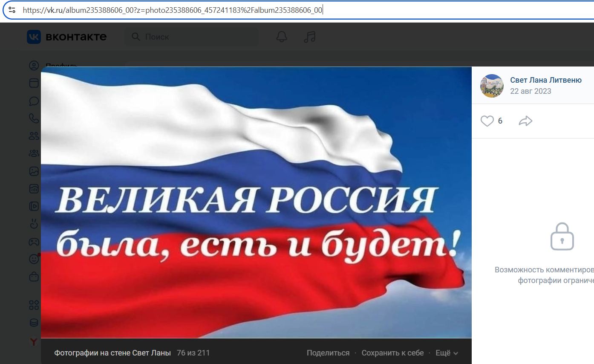Click Поделиться under the photo
This screenshot has height=364, width=594.
click(328, 353)
